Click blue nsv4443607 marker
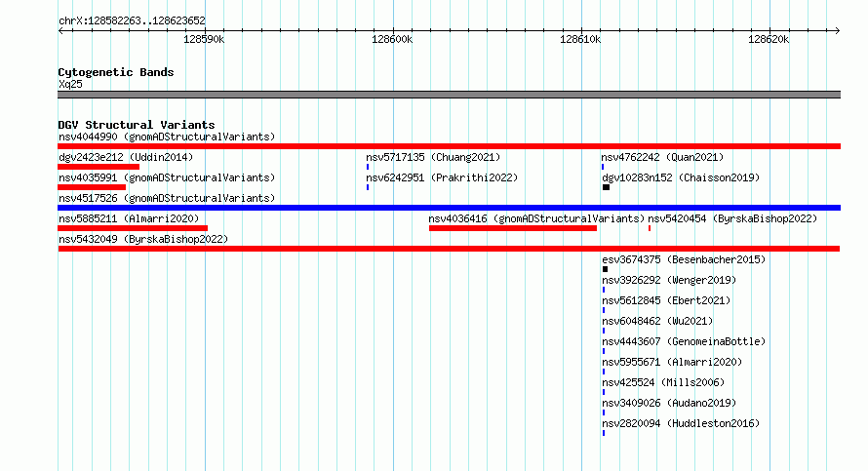The height and width of the screenshot is (471, 868). [x=604, y=351]
